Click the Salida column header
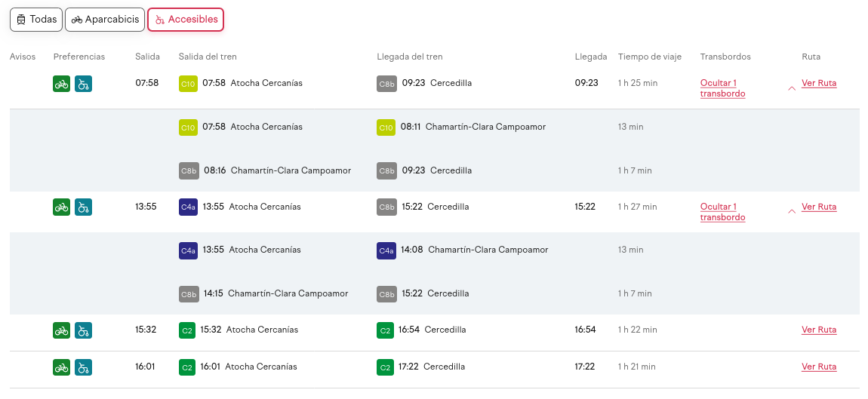Screen dimensions: 868x399 (147, 57)
